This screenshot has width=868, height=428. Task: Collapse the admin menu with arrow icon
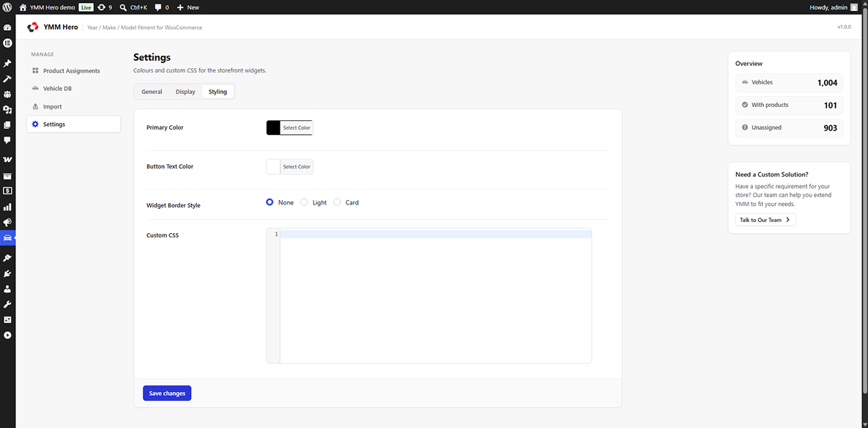(8, 335)
